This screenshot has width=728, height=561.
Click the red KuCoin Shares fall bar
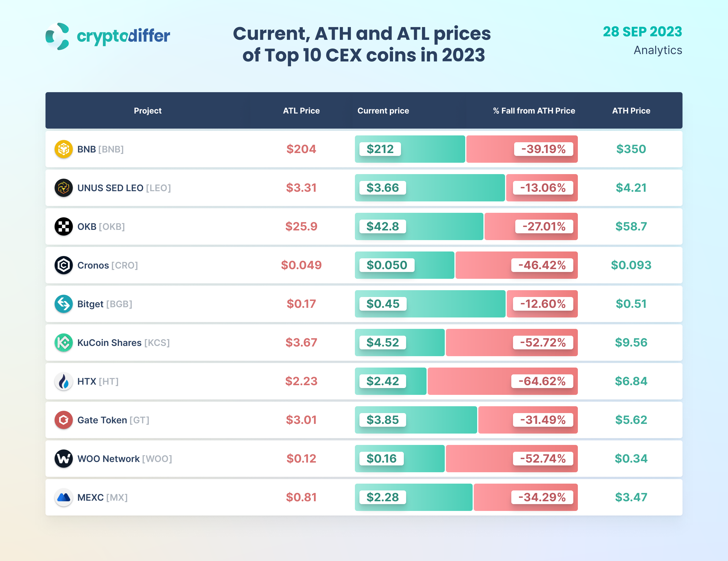480,343
